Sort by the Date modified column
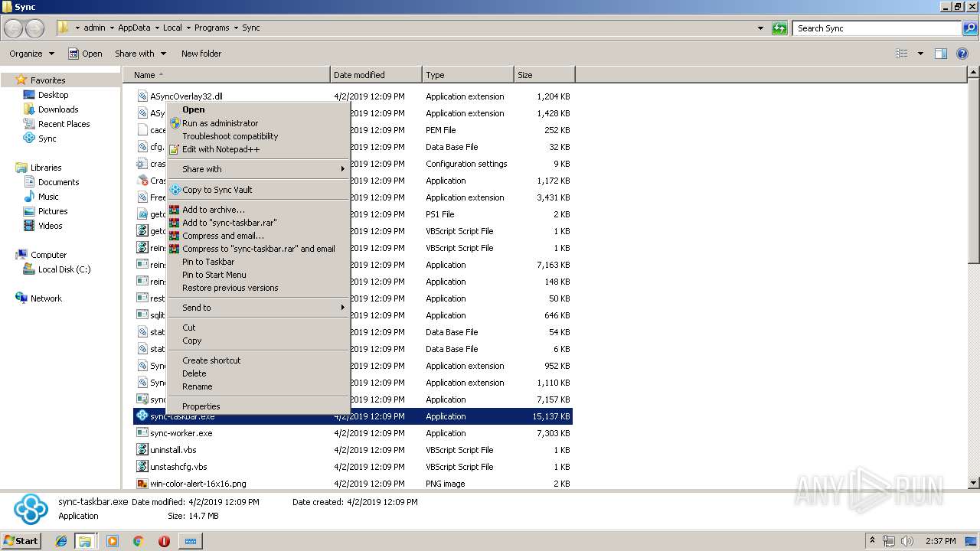Viewport: 980px width, 551px height. (376, 75)
